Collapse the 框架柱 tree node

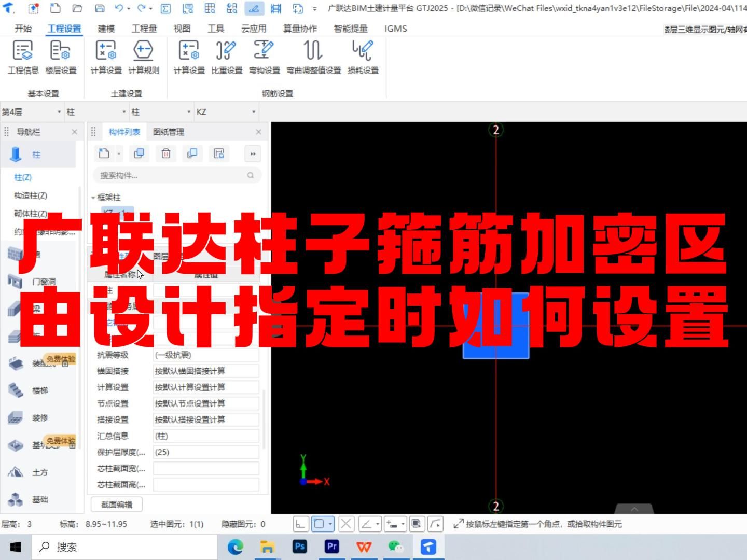pos(92,198)
